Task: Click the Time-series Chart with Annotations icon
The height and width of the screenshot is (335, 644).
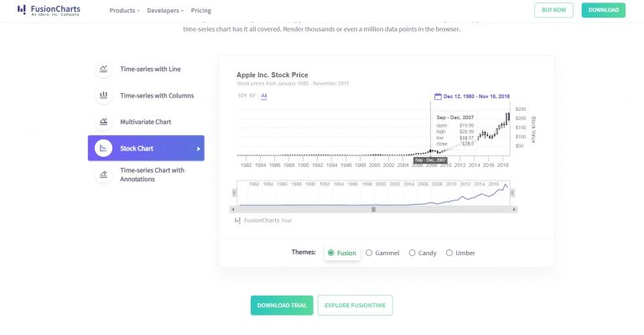Action: [x=103, y=175]
